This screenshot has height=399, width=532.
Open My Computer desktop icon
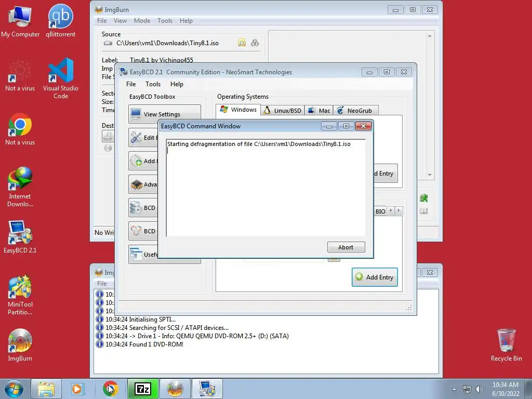[20, 21]
